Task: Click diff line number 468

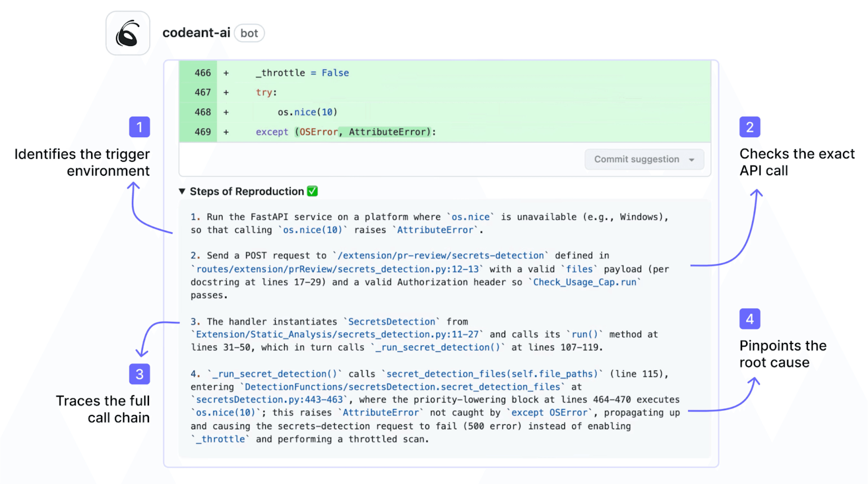Action: pyautogui.click(x=202, y=112)
